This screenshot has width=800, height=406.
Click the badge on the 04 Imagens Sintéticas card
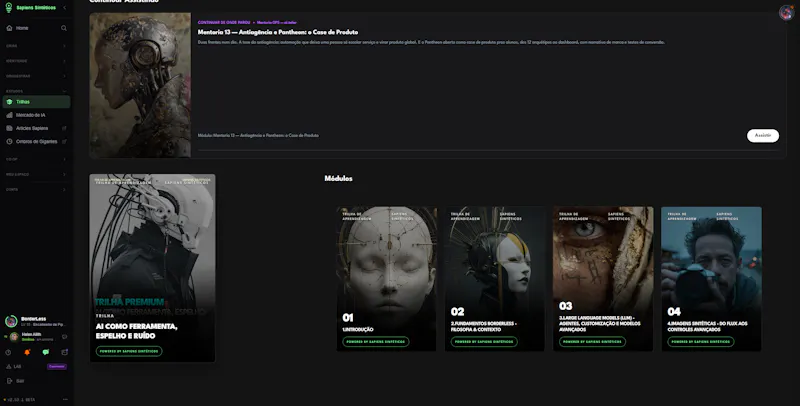(701, 342)
